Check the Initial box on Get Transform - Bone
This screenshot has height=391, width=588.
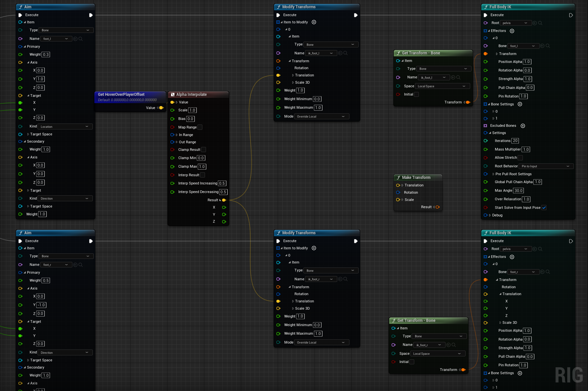417,94
